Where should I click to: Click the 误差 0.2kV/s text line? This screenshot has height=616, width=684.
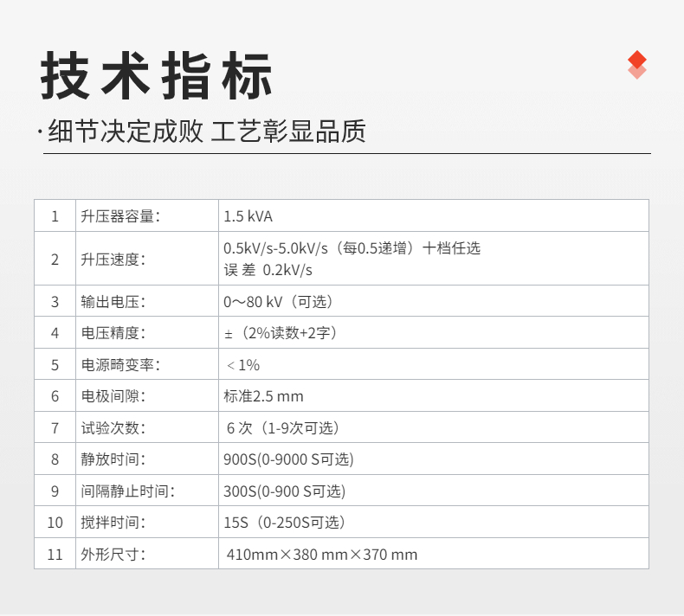[268, 270]
